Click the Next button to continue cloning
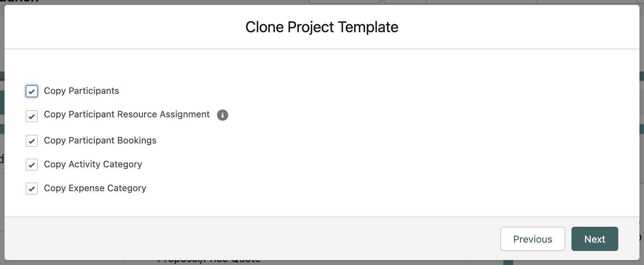Screen dimensions: 644x265 [594, 239]
